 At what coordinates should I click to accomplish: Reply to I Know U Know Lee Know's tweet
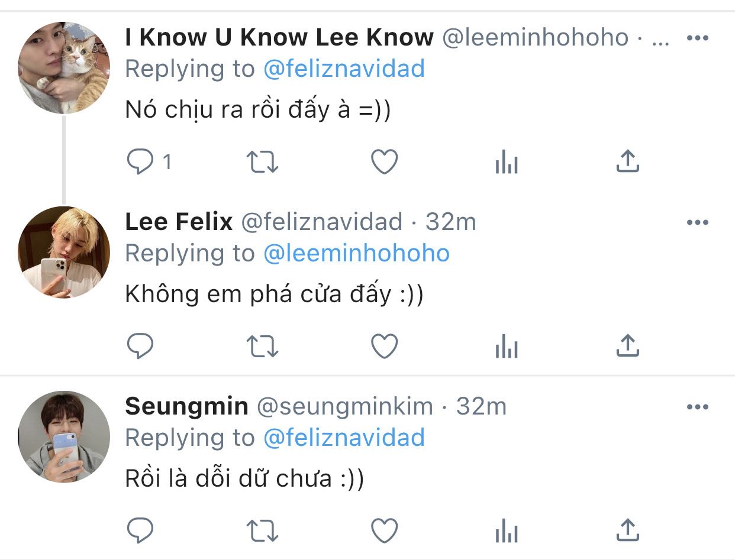click(140, 162)
